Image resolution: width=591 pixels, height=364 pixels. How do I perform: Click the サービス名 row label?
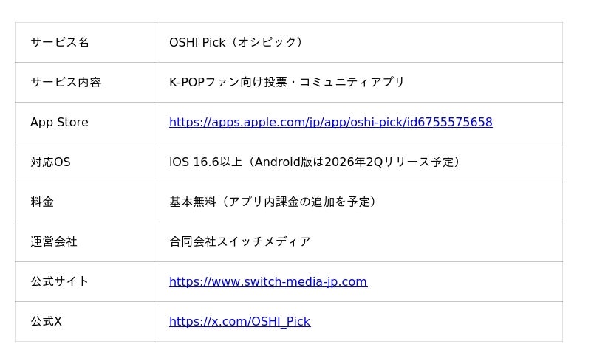(x=59, y=43)
